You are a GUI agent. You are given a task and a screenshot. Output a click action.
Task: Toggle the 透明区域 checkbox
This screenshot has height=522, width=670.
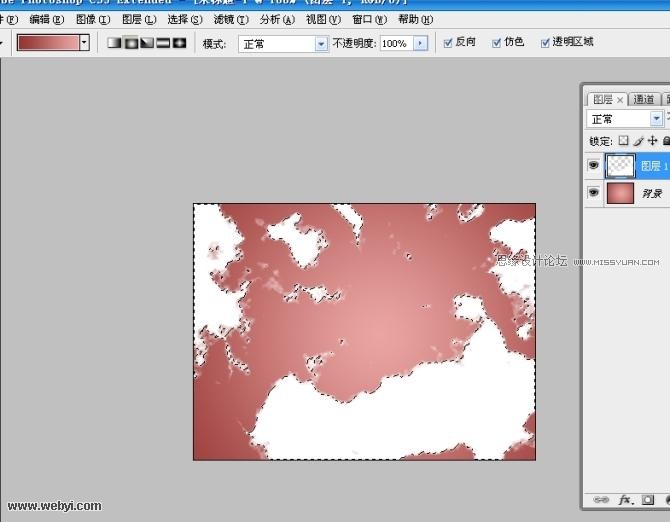545,43
